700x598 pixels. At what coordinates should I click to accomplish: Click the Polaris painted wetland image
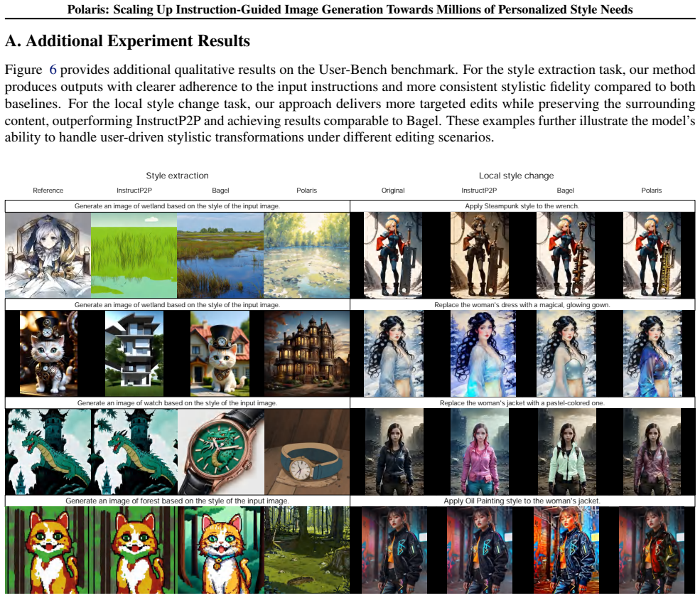pos(307,255)
